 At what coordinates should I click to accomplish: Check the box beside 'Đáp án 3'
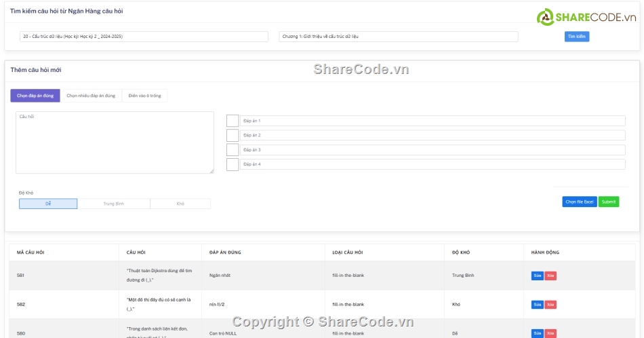233,150
